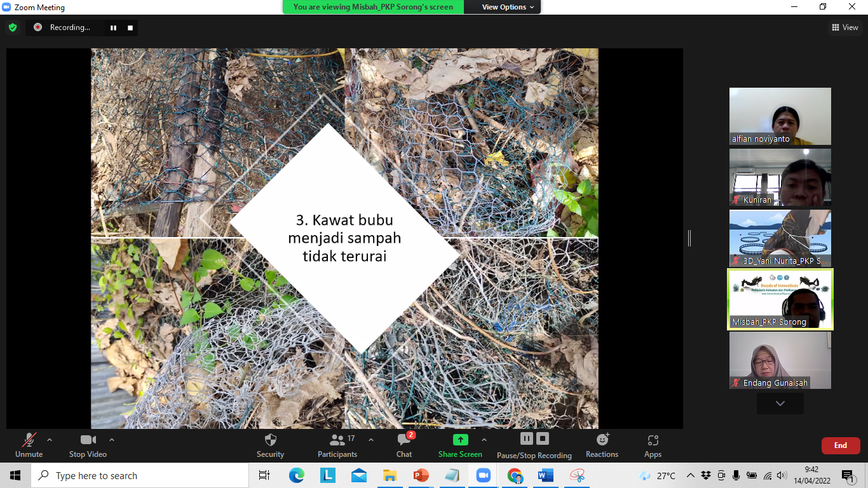Stop Video camera toggle
868x488 pixels.
click(x=88, y=440)
